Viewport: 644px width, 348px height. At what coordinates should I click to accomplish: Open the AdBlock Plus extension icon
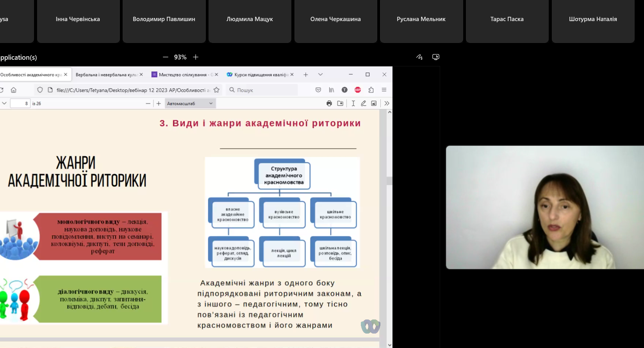pyautogui.click(x=357, y=90)
